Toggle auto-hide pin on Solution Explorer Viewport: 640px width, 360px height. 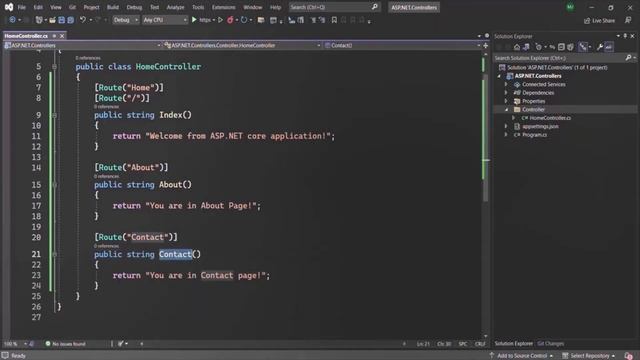click(x=625, y=36)
